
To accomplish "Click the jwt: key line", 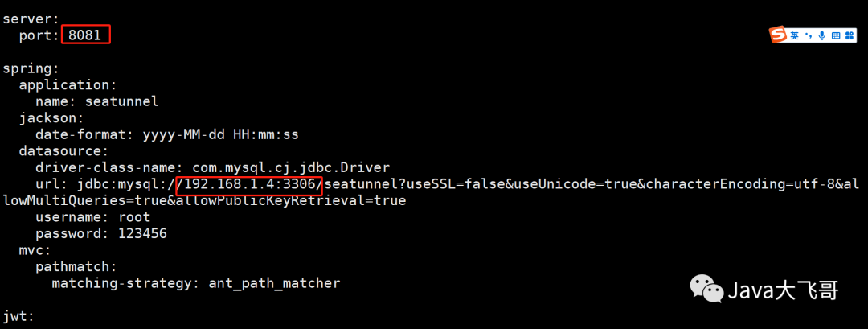I will point(18,316).
